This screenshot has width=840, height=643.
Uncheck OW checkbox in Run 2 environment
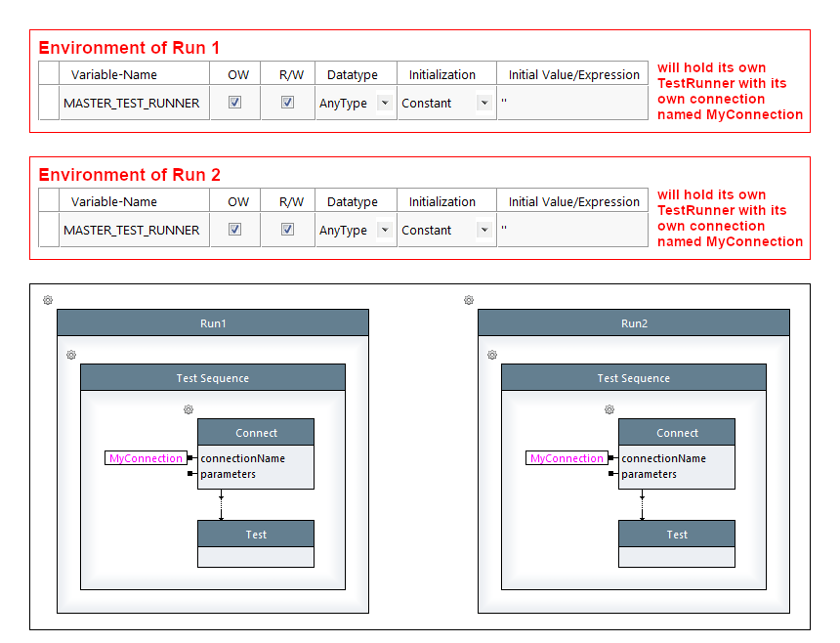tap(234, 230)
